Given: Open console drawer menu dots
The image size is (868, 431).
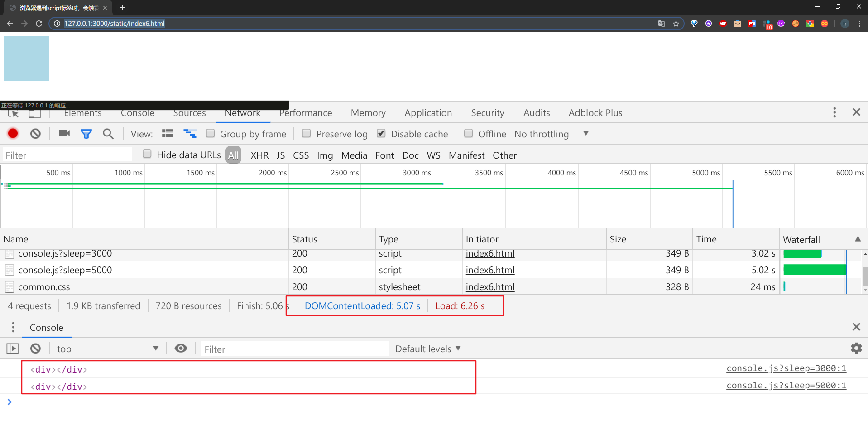Looking at the screenshot, I should (x=13, y=327).
